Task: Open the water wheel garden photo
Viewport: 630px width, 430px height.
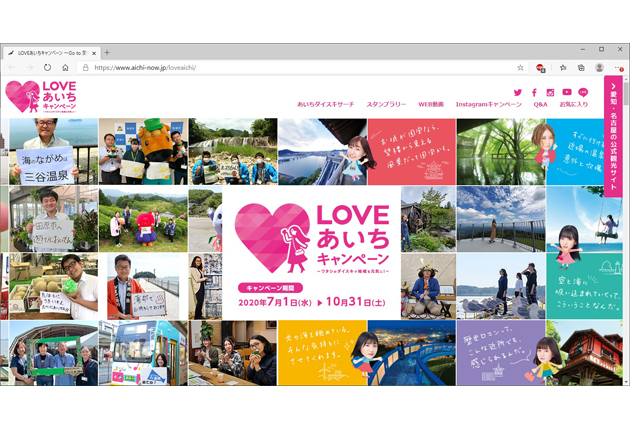Action: point(428,219)
